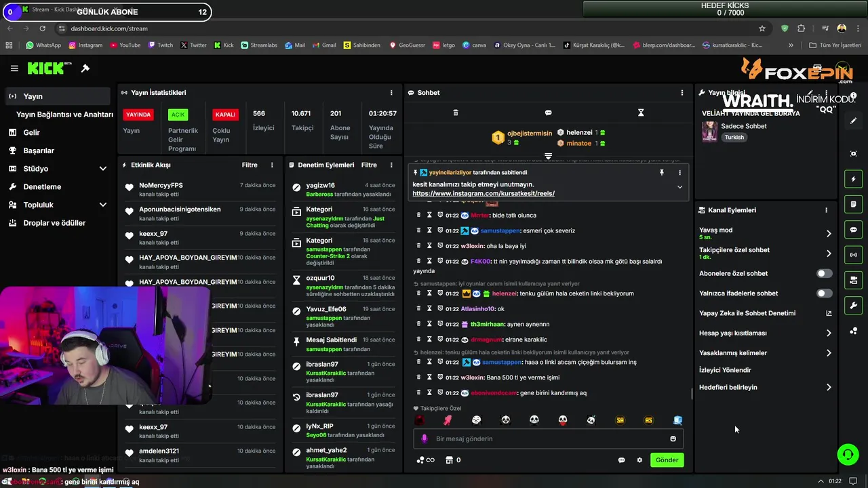Click the ice cube emote
Screen dimensions: 868x488
(677, 420)
